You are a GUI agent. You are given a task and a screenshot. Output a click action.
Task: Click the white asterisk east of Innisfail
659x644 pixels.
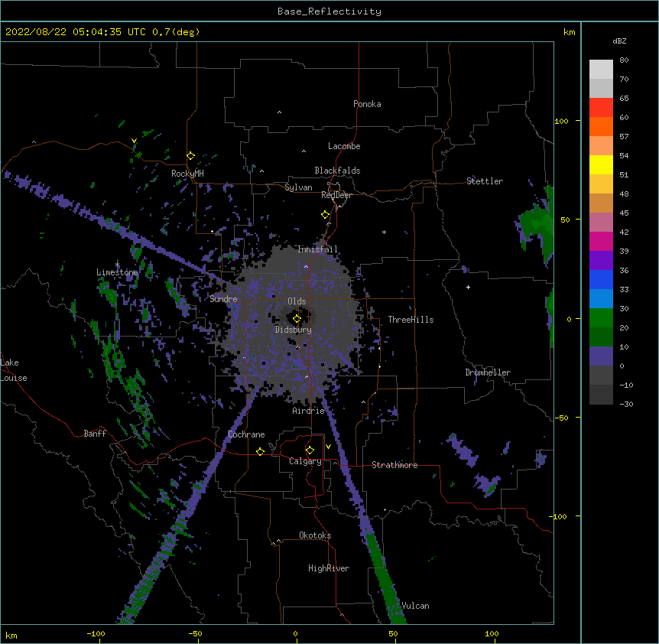(x=384, y=232)
